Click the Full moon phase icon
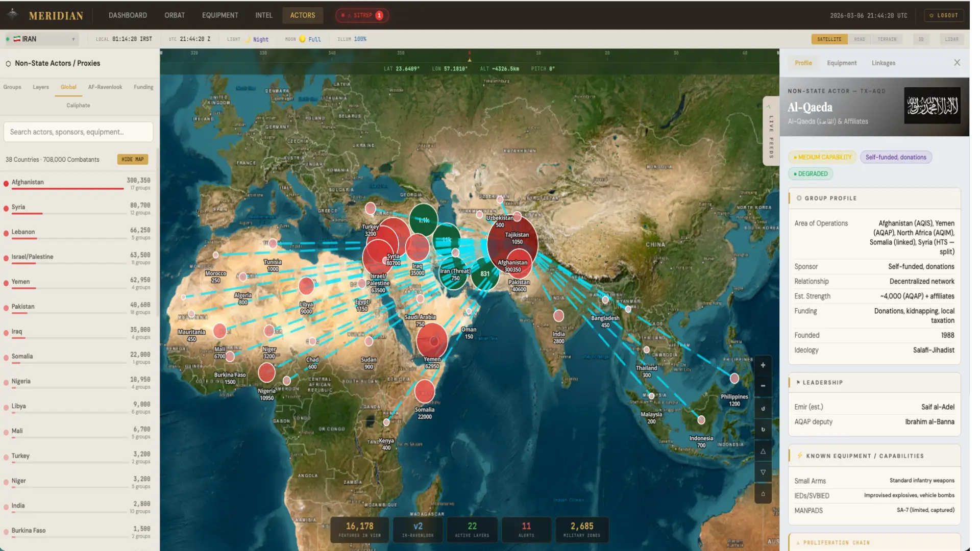Viewport: 980px width, 551px height. click(x=302, y=39)
